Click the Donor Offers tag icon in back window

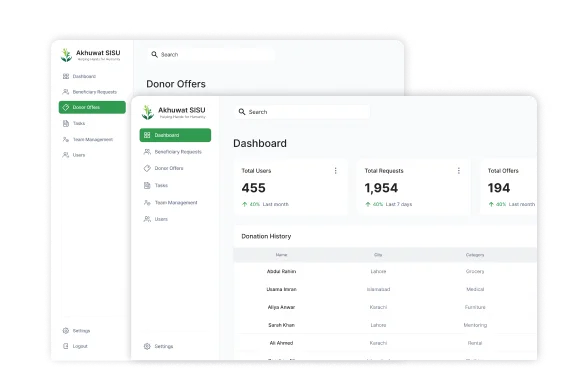click(66, 107)
